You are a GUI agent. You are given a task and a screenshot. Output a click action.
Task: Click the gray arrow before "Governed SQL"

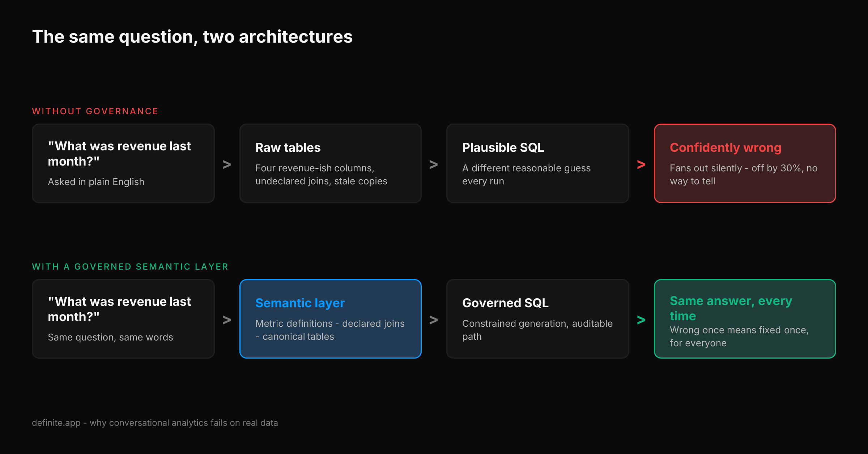tap(434, 320)
